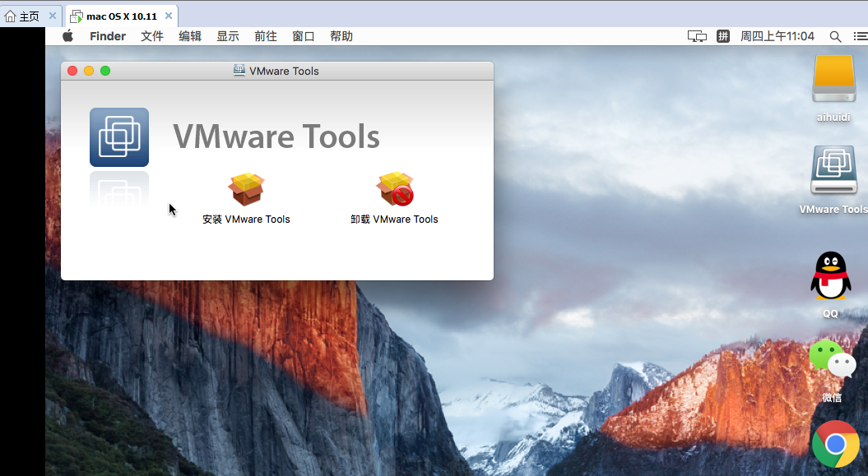Click the clock showing 周四上午11:04

tap(777, 36)
